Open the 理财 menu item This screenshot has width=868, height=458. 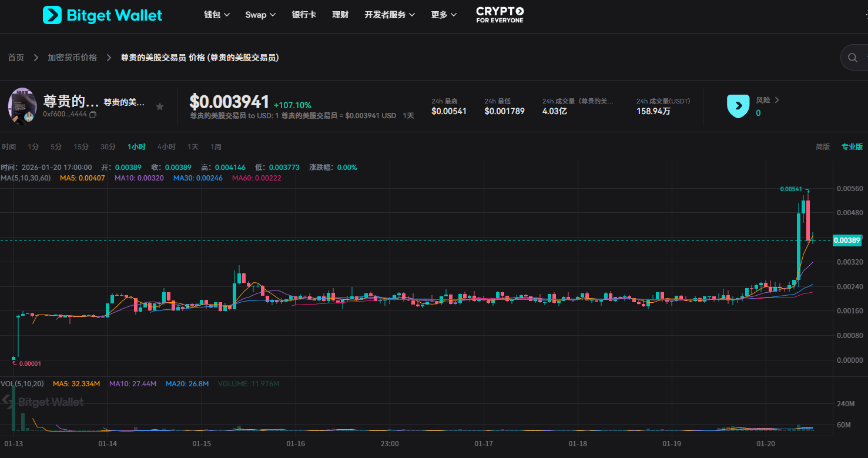340,15
